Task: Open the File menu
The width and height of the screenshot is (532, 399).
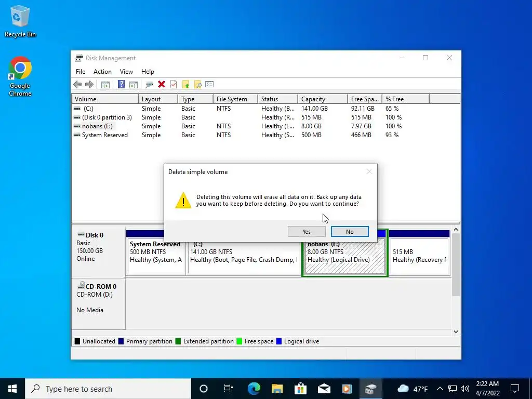Action: pos(81,72)
